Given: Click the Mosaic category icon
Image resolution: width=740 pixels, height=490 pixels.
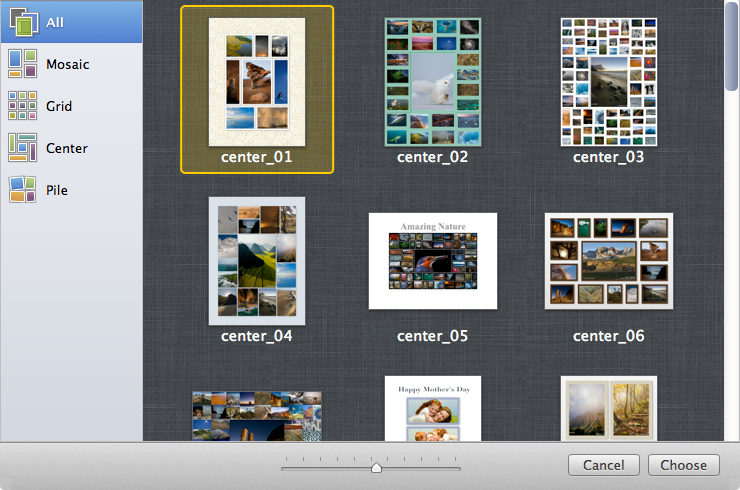Looking at the screenshot, I should tap(22, 64).
